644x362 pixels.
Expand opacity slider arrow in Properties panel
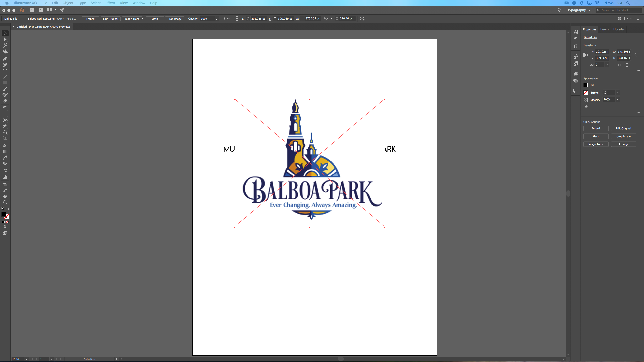(617, 100)
